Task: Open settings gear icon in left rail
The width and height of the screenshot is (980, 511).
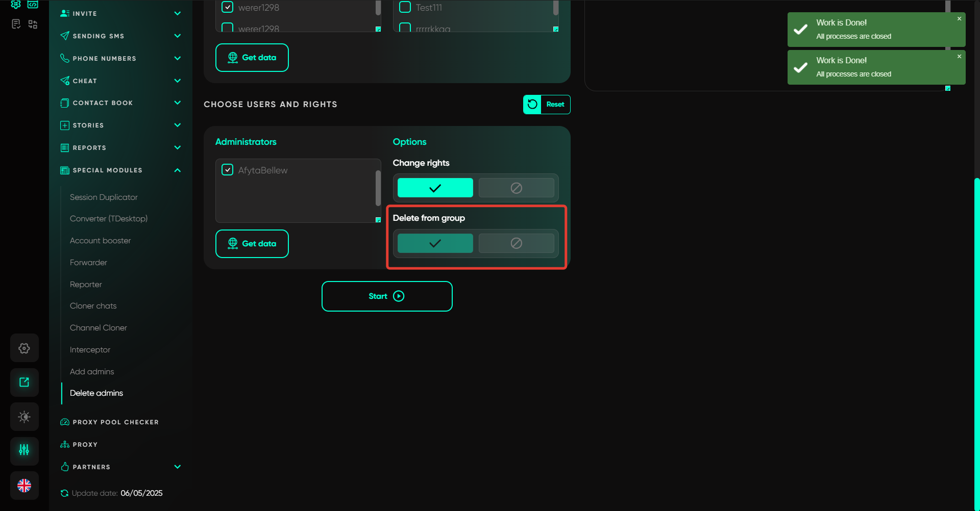Action: pyautogui.click(x=24, y=348)
